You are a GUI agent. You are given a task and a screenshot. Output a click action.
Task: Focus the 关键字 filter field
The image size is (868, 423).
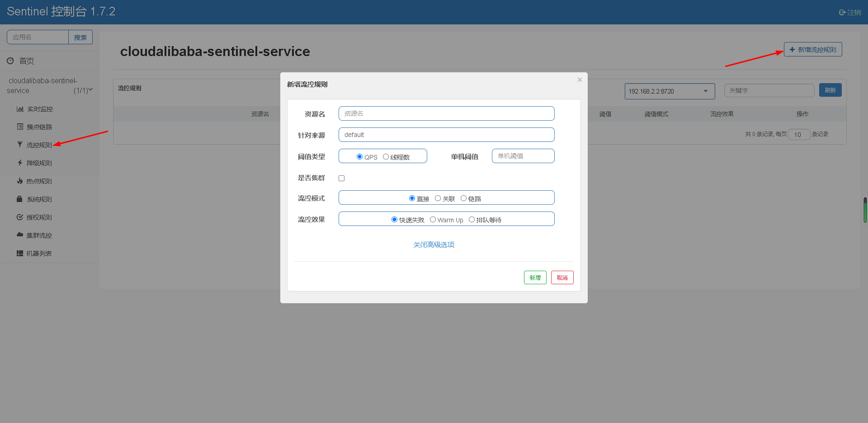point(769,90)
